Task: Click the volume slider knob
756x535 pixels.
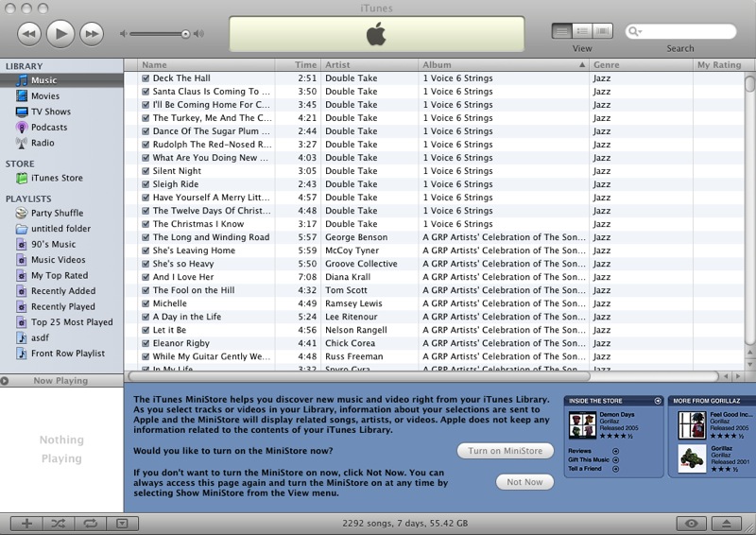Action: coord(185,34)
